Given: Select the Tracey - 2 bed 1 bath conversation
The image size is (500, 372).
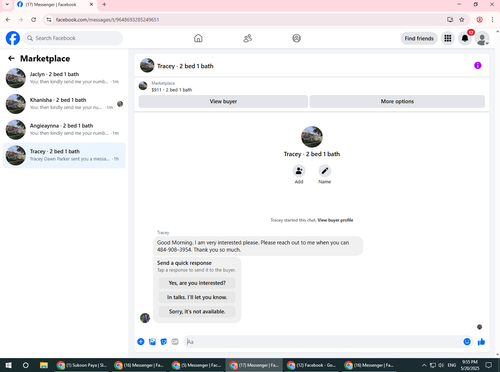Looking at the screenshot, I should coord(64,155).
